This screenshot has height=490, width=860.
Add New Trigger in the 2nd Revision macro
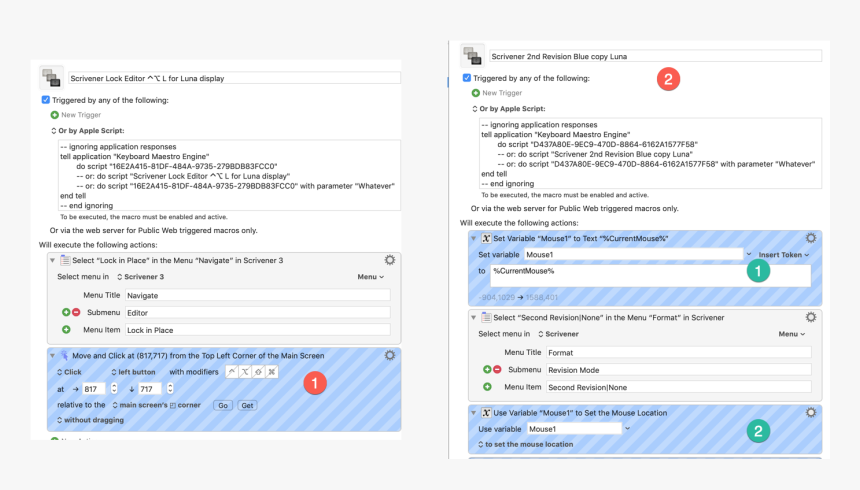point(497,93)
